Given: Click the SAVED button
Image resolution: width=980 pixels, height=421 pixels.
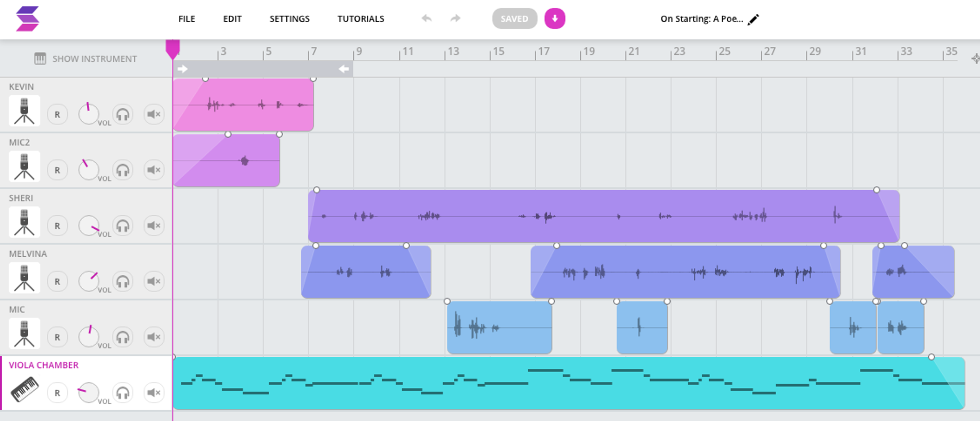Looking at the screenshot, I should 514,18.
